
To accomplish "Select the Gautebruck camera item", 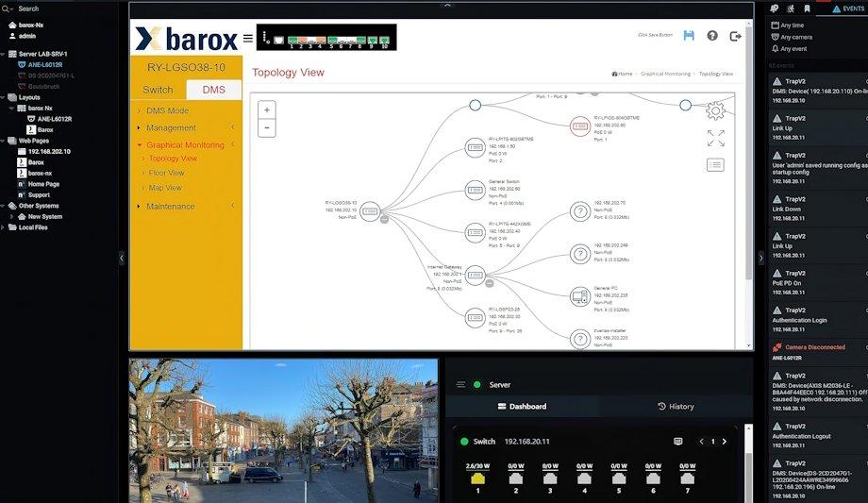I will (39, 87).
